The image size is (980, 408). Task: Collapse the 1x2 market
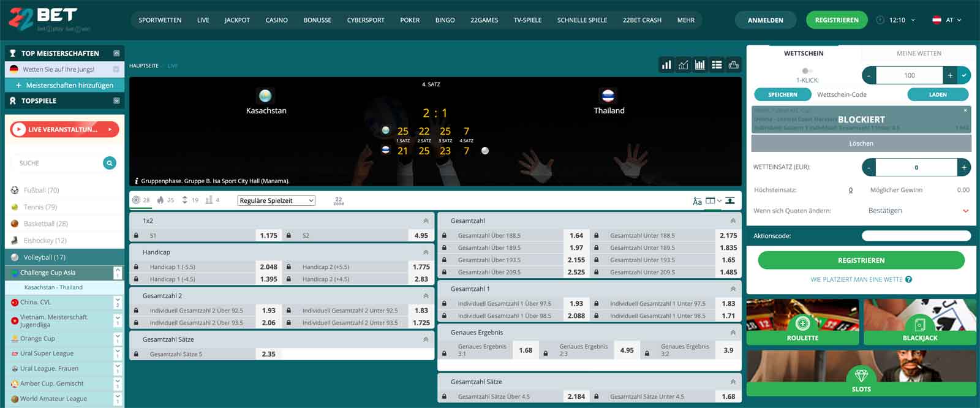point(426,221)
